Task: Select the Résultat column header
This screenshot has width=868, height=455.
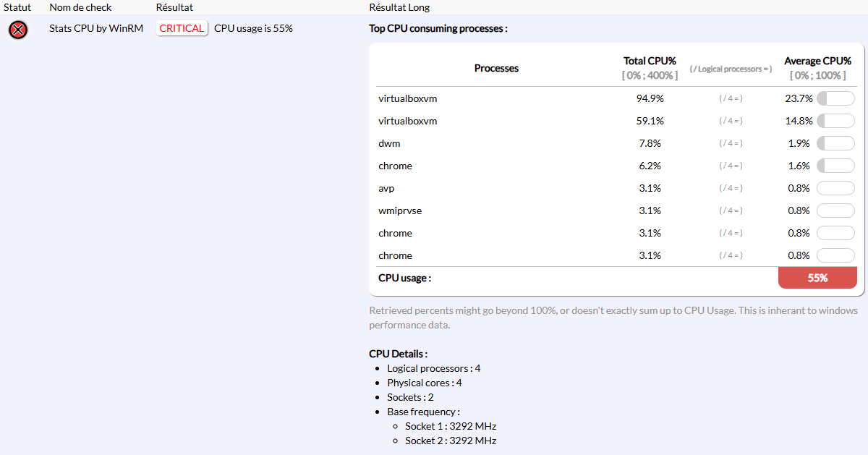Action: 174,7
